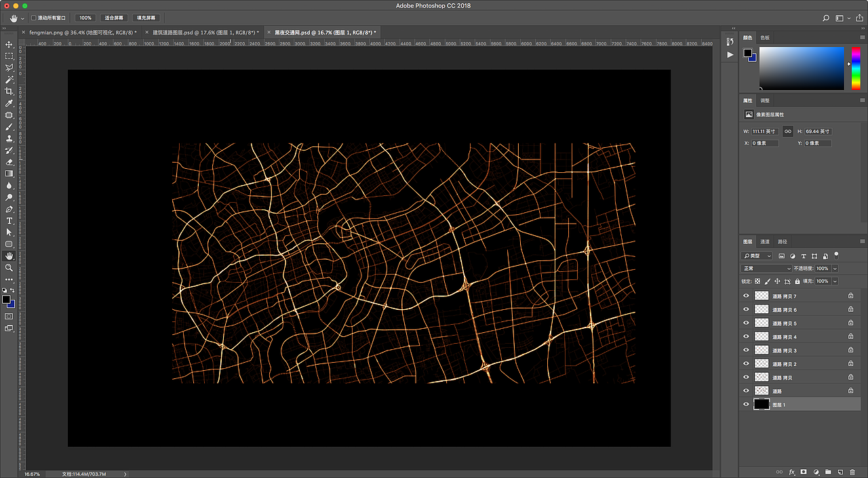This screenshot has height=478, width=868.
Task: Toggle visibility of 图层 1 layer
Action: point(747,405)
